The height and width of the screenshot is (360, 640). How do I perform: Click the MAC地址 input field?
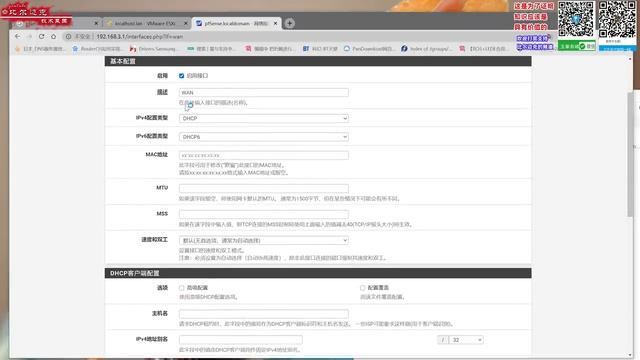[264, 155]
